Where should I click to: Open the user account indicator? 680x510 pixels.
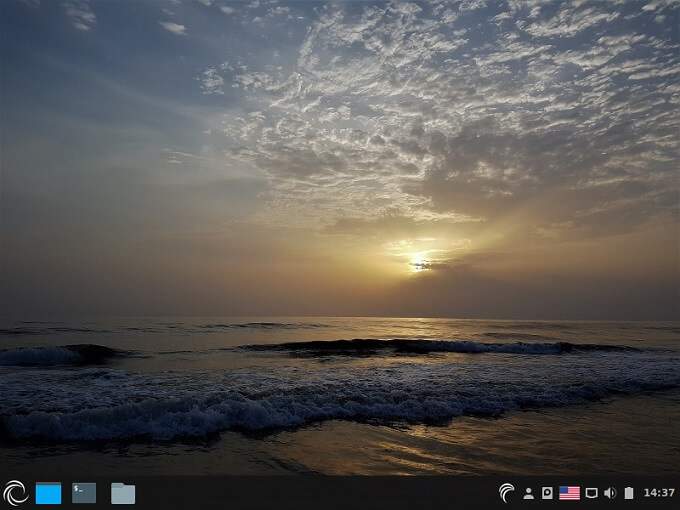528,493
